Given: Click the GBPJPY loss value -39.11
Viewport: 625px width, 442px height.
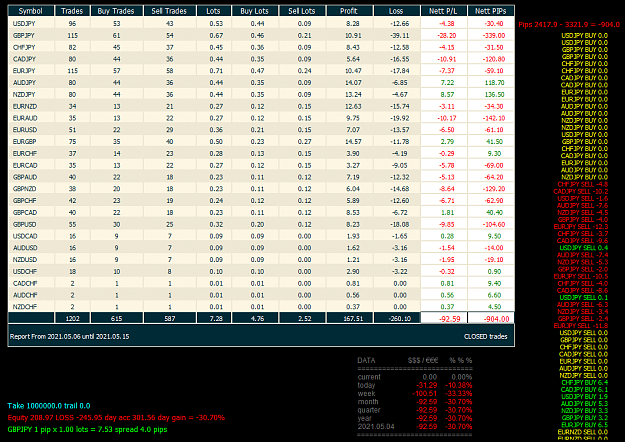Looking at the screenshot, I should 399,35.
